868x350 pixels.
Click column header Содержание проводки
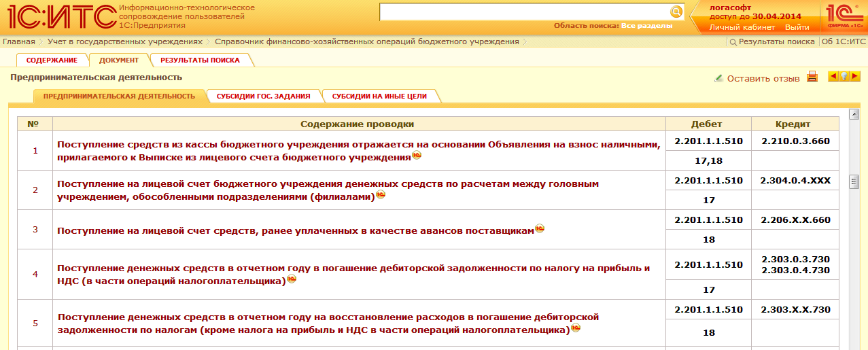(357, 124)
